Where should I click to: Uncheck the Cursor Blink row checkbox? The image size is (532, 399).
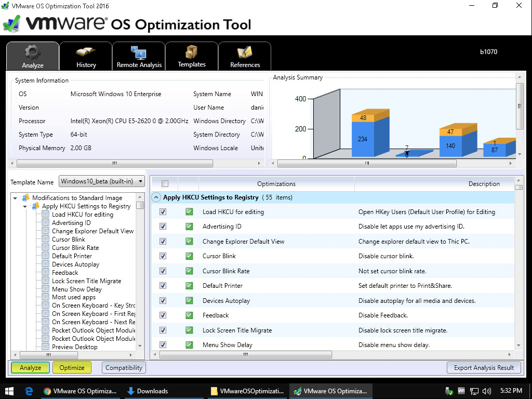click(163, 256)
